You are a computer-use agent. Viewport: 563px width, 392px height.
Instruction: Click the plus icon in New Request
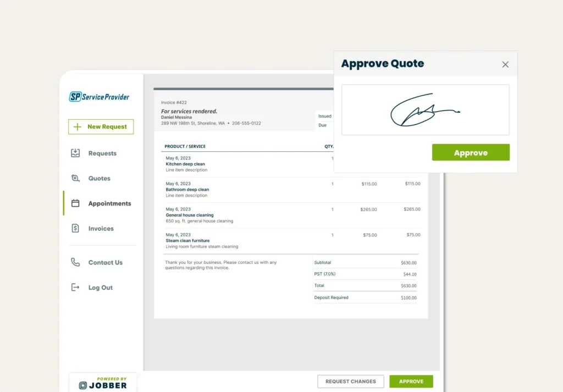[77, 126]
